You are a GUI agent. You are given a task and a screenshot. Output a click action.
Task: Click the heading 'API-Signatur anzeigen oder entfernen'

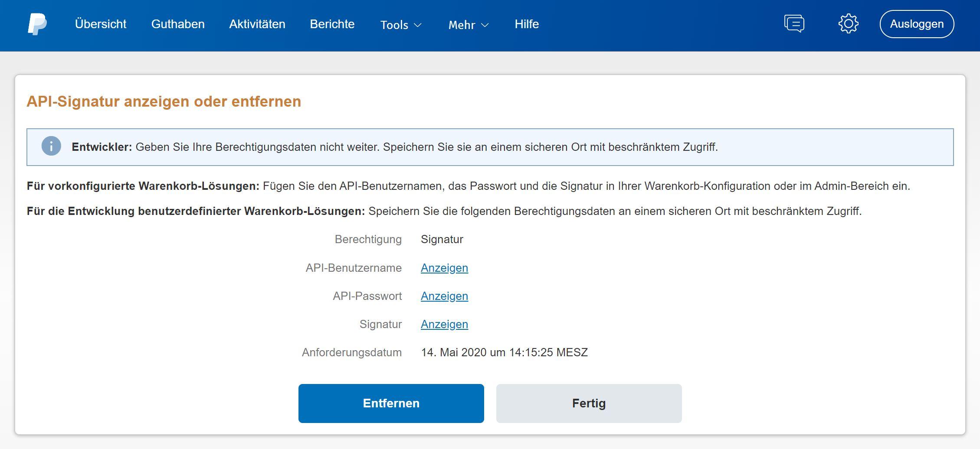tap(164, 101)
